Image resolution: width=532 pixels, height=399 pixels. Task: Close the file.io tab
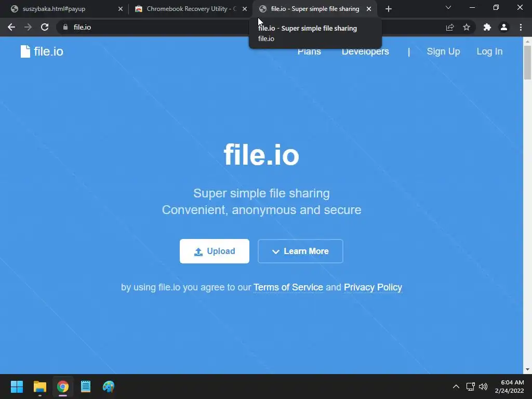tap(369, 9)
